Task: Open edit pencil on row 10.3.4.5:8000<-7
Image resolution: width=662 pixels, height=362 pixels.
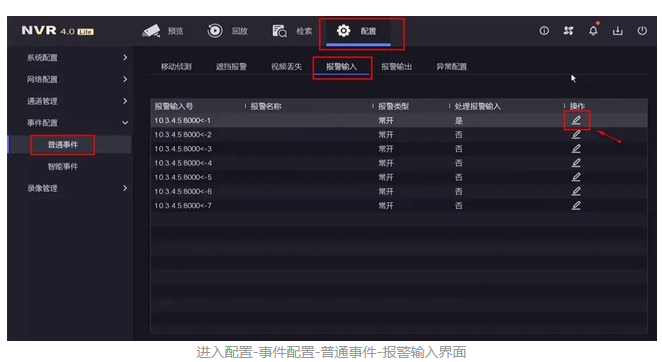Action: [576, 205]
